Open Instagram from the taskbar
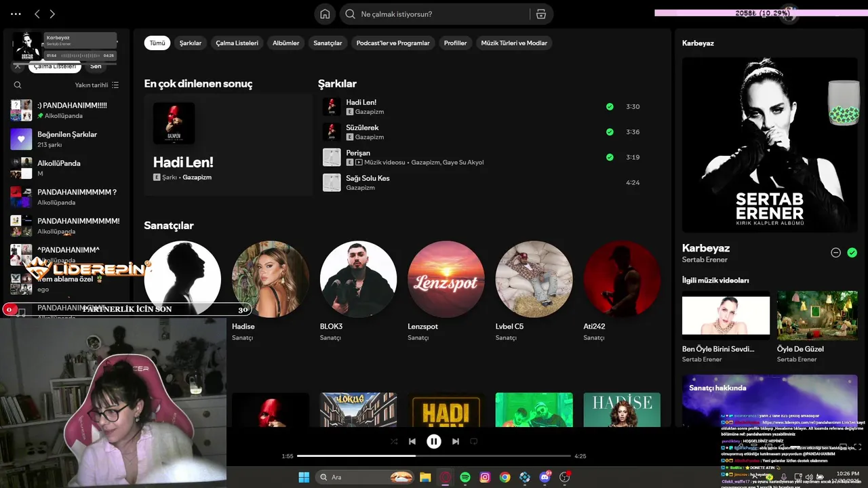Screen dimensions: 868x488 click(485, 477)
